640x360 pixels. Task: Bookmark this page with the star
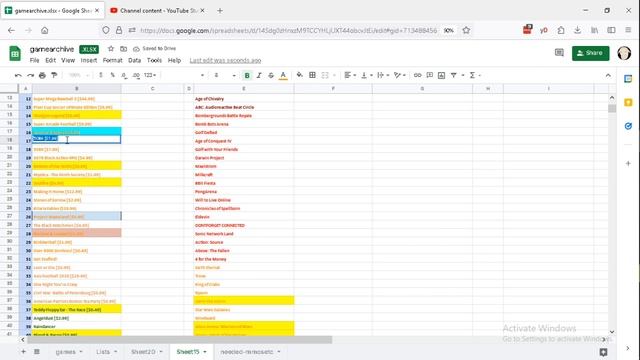(x=466, y=30)
